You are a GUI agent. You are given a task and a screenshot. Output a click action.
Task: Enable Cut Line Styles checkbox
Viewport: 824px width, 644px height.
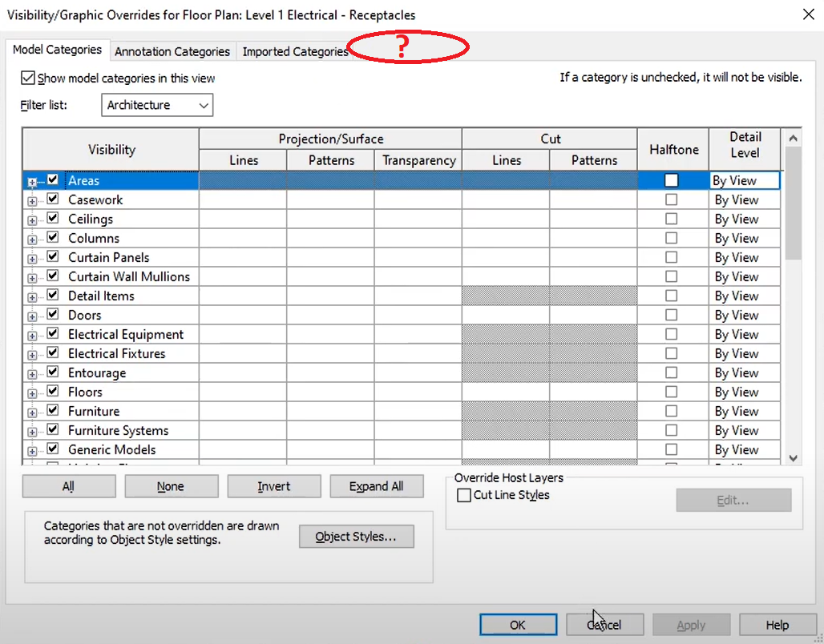tap(463, 495)
